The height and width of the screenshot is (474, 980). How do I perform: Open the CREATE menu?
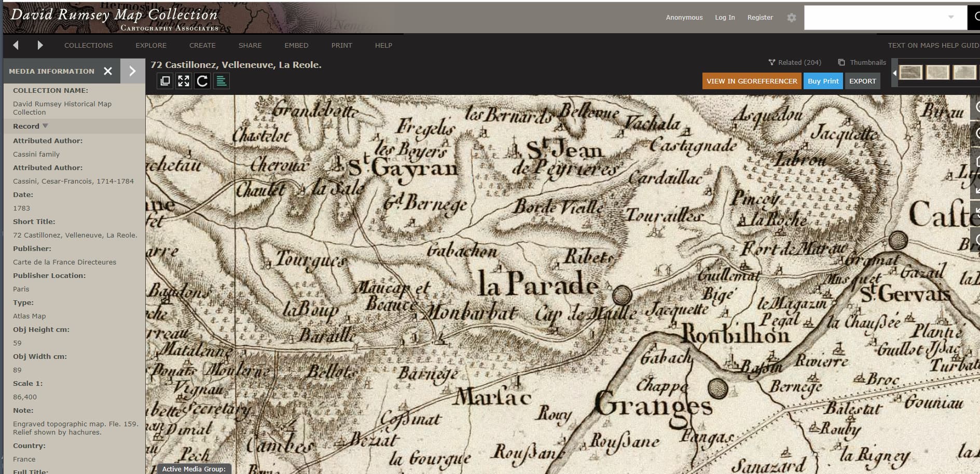(202, 45)
